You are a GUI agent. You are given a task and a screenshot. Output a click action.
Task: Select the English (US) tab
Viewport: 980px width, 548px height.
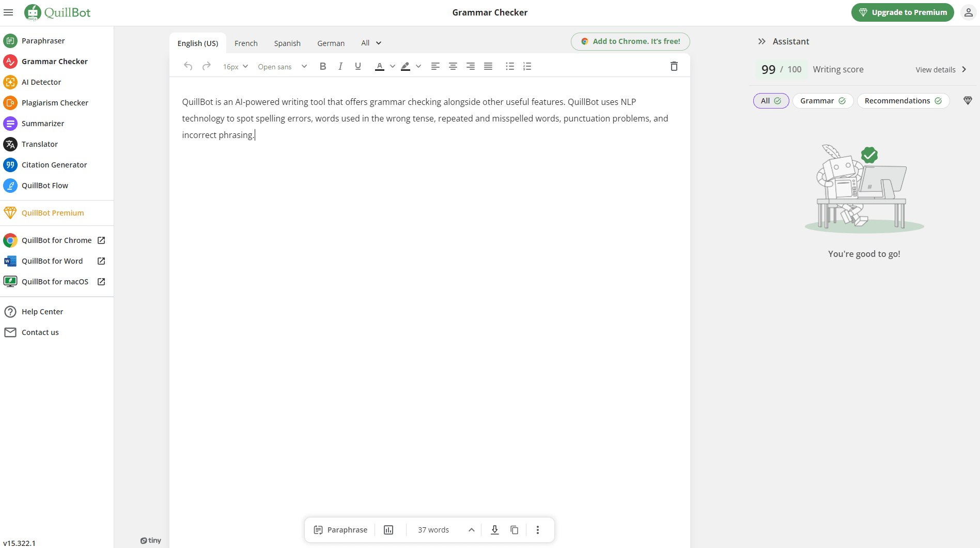point(198,43)
